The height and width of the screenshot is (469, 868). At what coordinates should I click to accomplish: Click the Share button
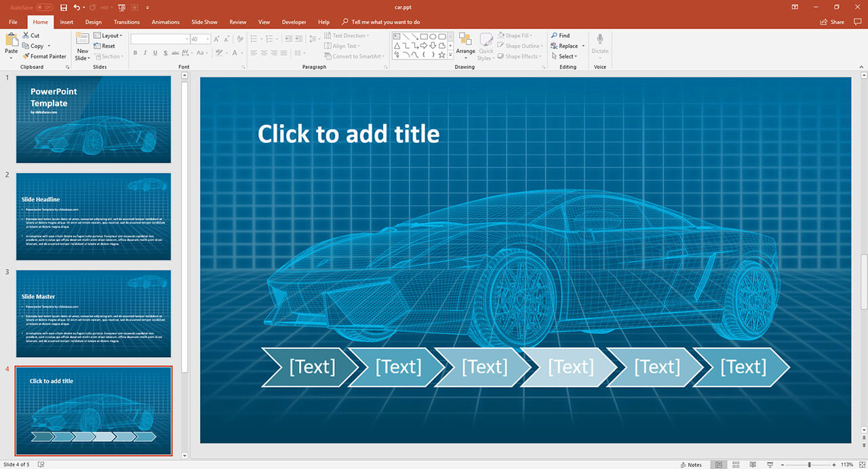[833, 22]
